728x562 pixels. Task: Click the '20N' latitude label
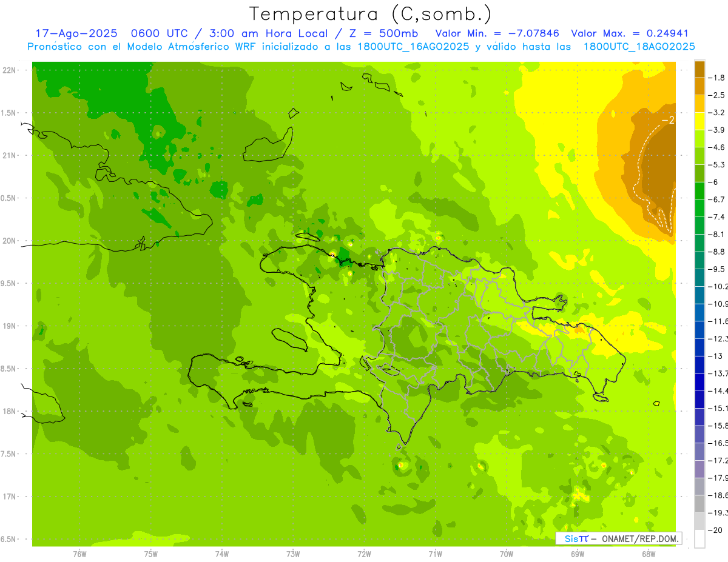(9, 241)
